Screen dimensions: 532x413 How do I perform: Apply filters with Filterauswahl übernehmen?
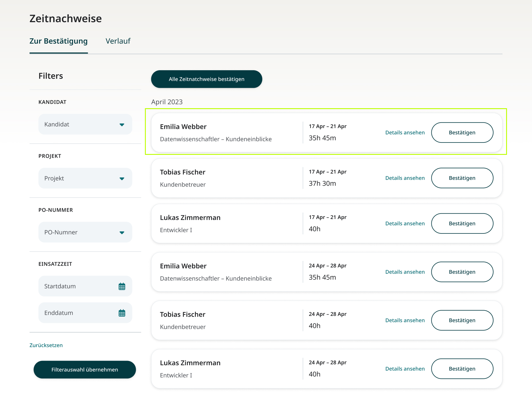[85, 370]
